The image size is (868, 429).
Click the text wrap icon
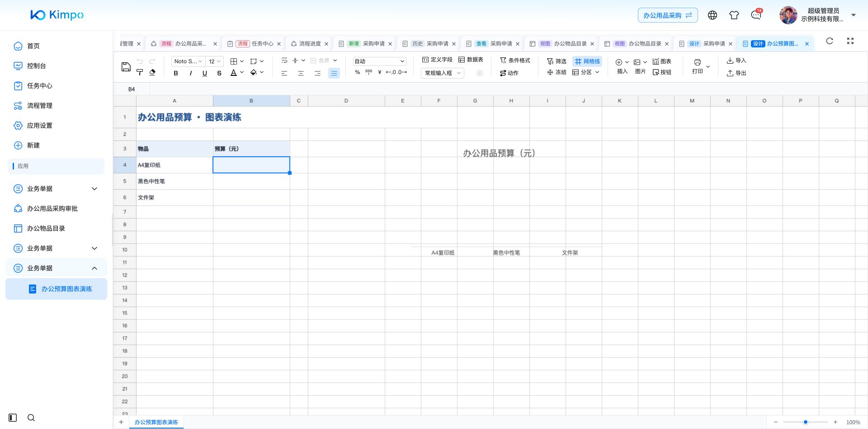tap(284, 61)
